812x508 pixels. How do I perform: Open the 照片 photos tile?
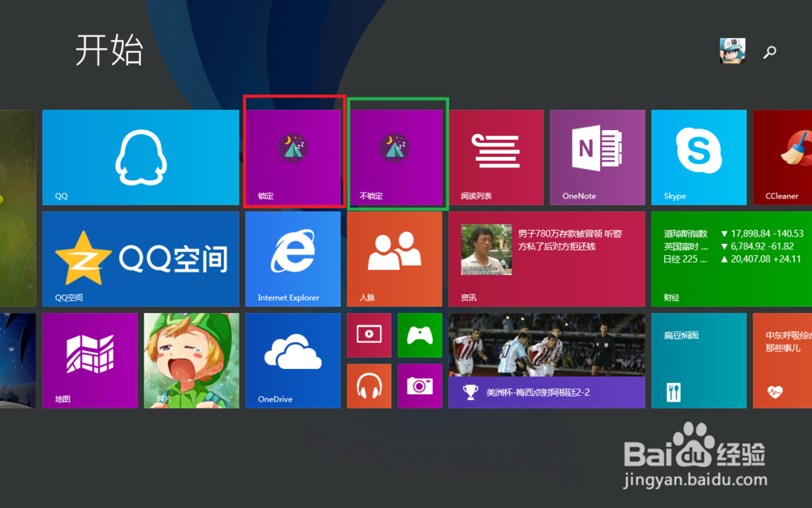192,360
